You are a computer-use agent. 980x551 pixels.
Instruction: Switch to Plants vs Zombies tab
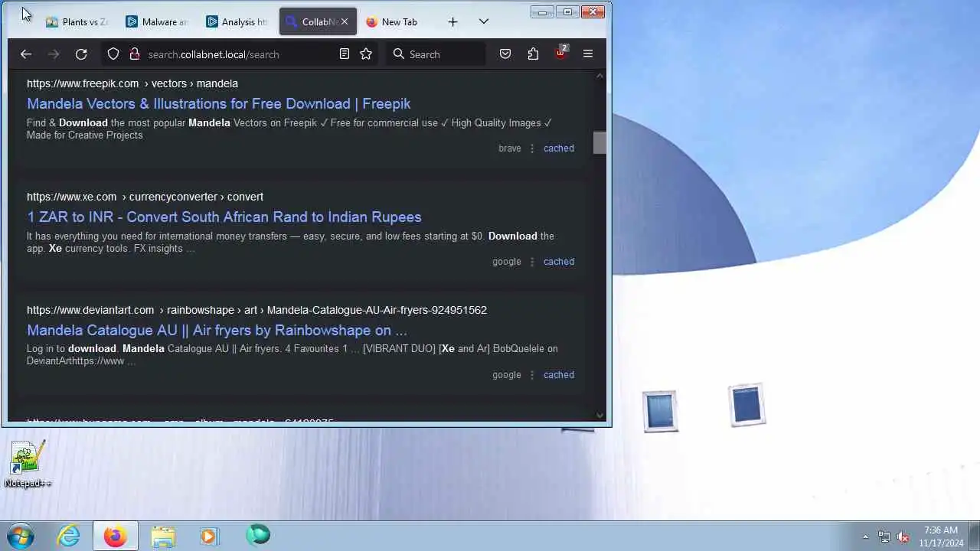(x=77, y=22)
